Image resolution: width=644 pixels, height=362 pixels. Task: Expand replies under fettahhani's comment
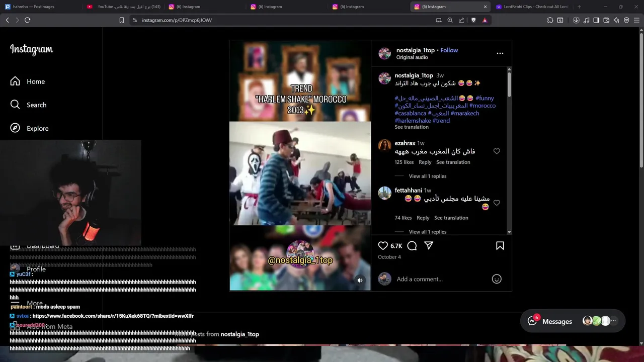pos(428,232)
